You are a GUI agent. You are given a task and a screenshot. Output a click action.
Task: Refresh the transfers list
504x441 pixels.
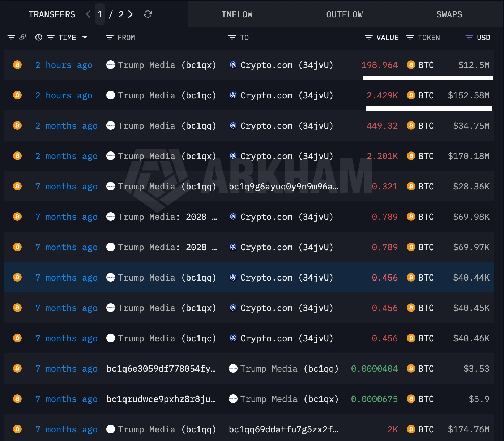(148, 14)
